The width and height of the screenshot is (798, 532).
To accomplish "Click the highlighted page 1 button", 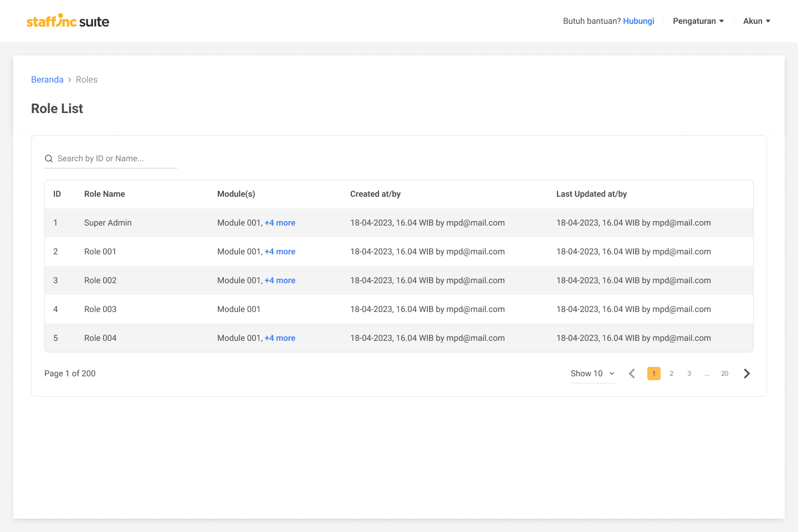I will pos(654,374).
